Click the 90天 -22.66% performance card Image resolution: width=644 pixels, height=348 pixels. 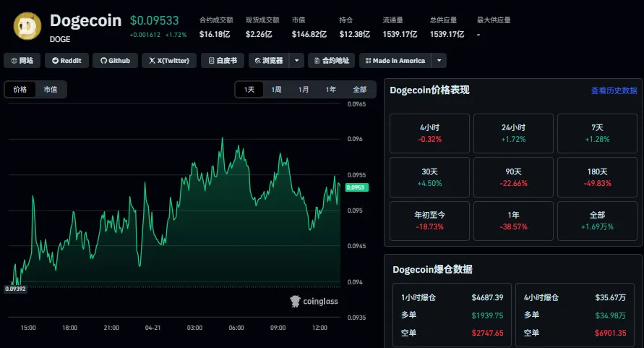tap(513, 177)
